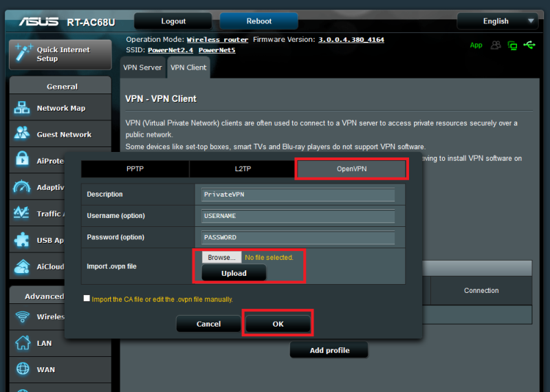550x392 pixels.
Task: Click the ASUS logo
Action: click(x=39, y=22)
